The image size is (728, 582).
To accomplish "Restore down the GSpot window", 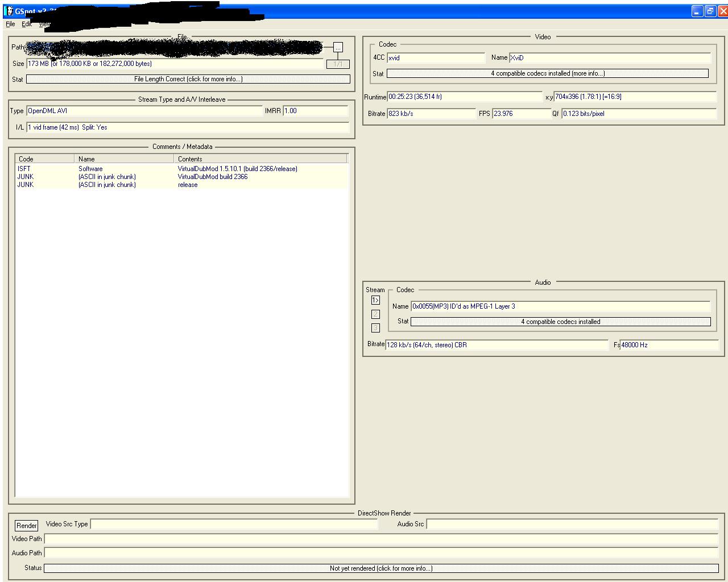I will 710,11.
